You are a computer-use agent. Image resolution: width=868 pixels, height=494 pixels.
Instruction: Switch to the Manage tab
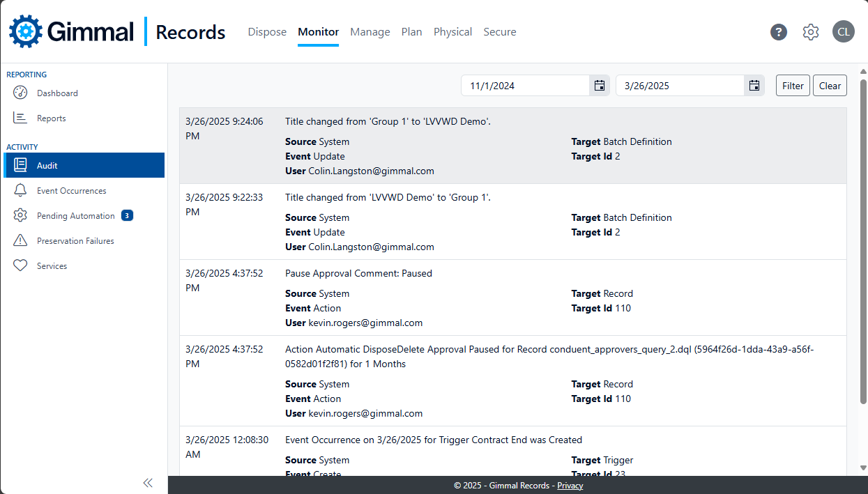coord(370,32)
